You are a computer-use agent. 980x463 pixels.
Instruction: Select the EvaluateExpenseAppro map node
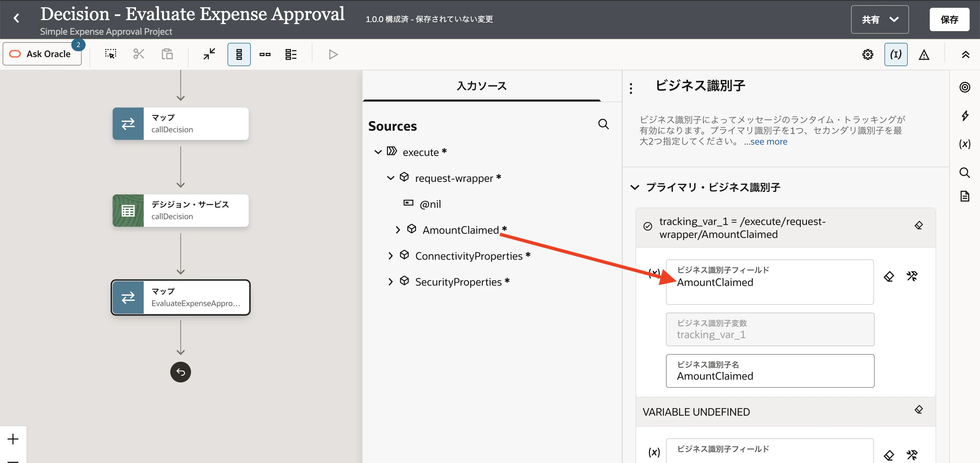point(180,297)
